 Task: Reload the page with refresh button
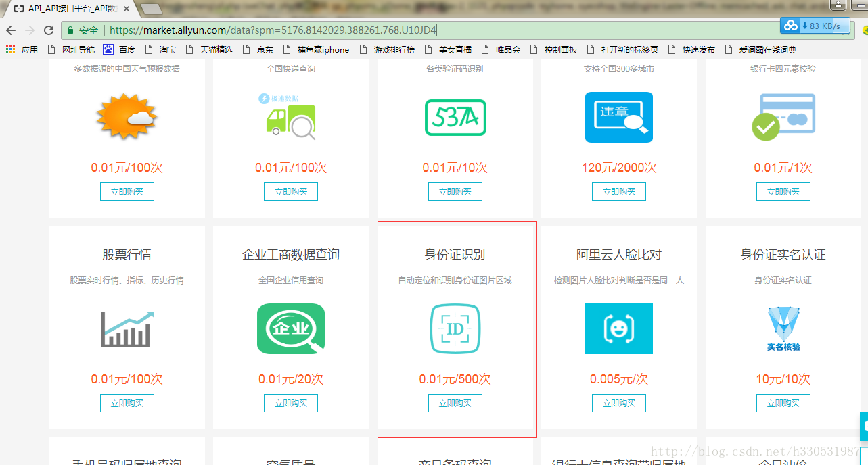pos(49,30)
